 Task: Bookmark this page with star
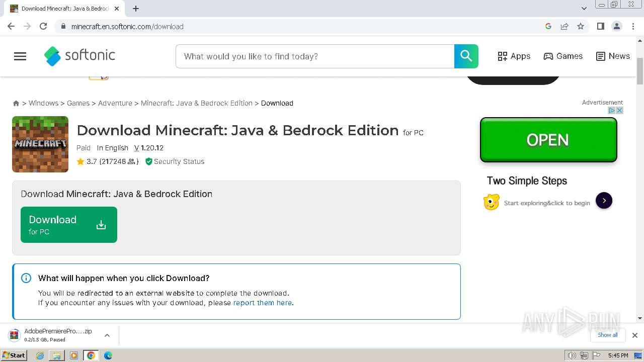coord(581,26)
